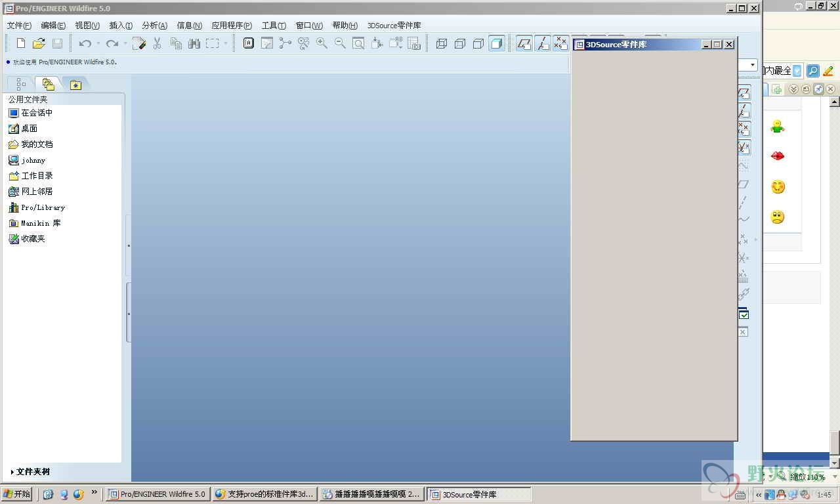
Task: Zoom in with the magnifier plus icon
Action: tap(322, 43)
